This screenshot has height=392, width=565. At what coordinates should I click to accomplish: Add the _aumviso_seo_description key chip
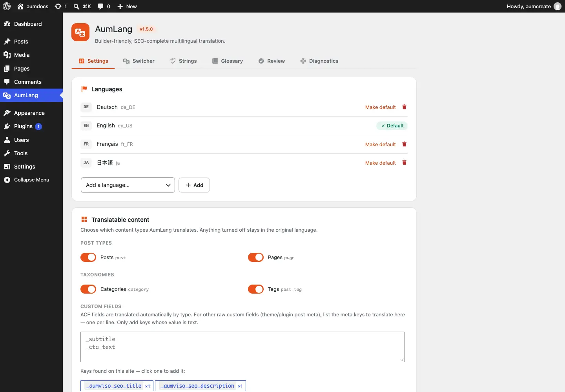point(200,386)
